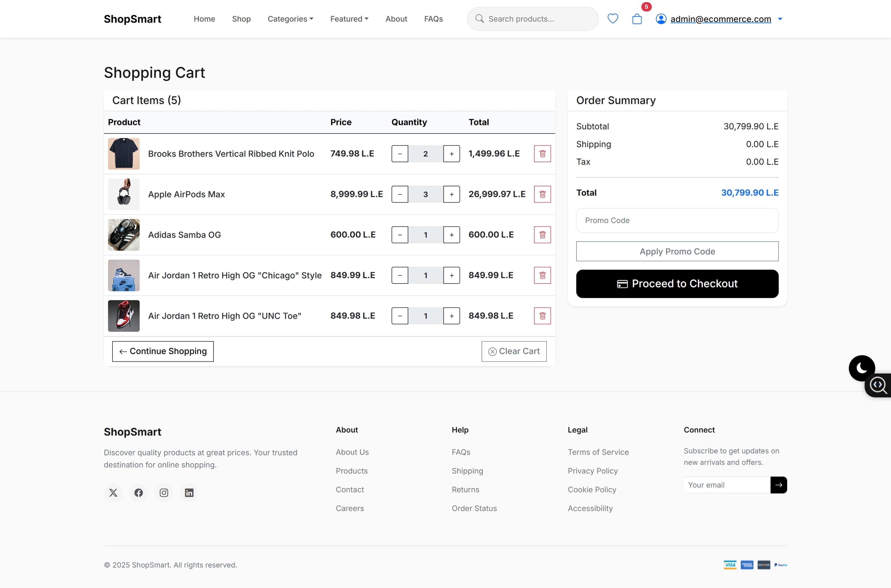This screenshot has height=588, width=891.
Task: Increase Brooks Brothers Polo quantity
Action: (x=452, y=154)
